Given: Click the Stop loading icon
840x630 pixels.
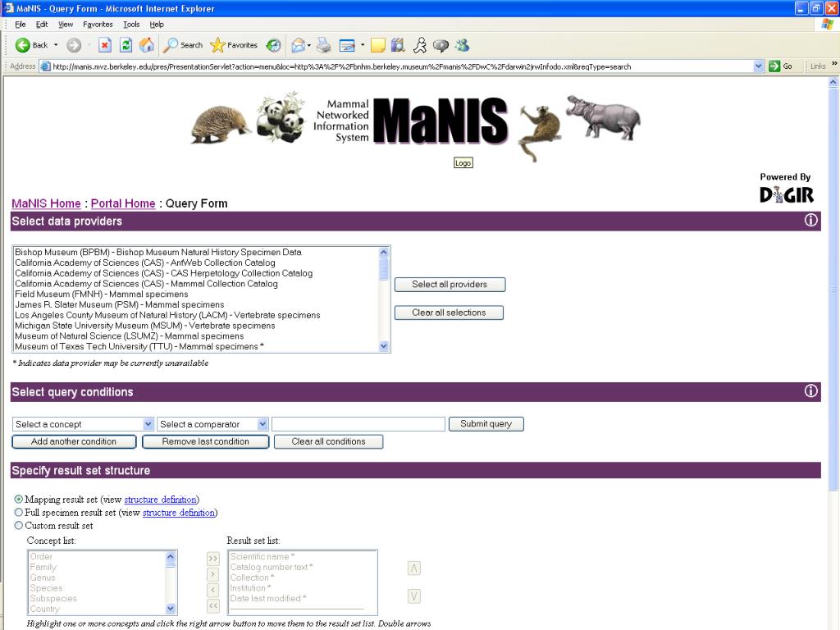Looking at the screenshot, I should [x=105, y=45].
